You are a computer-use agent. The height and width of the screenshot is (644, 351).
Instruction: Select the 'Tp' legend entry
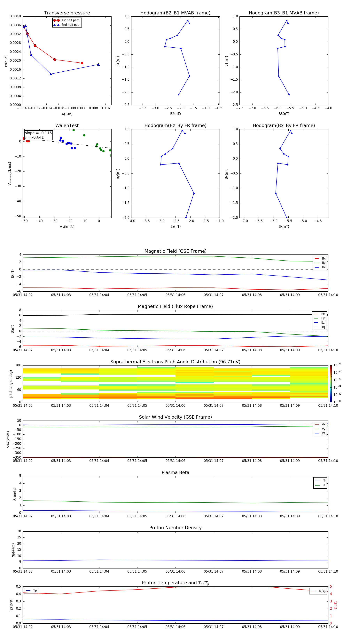coord(31,591)
